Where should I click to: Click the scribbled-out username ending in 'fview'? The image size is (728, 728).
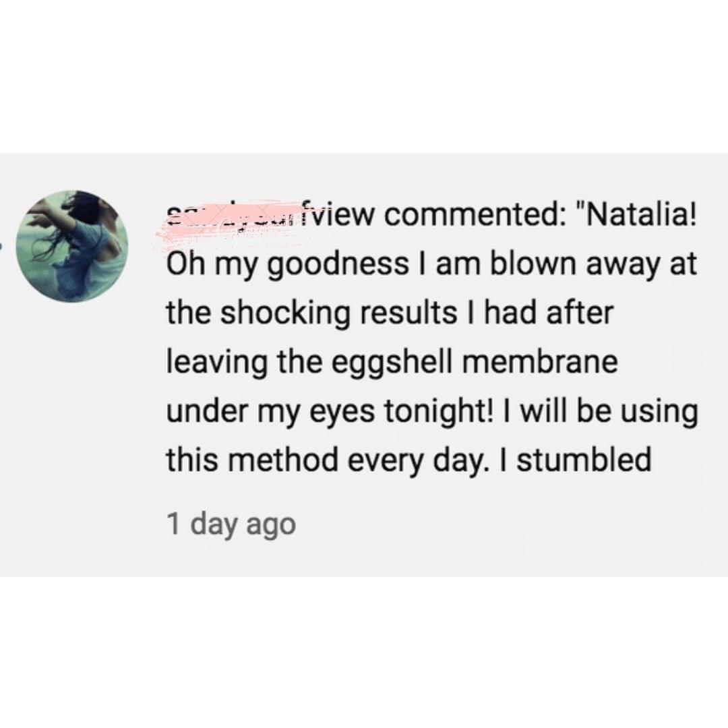point(265,215)
